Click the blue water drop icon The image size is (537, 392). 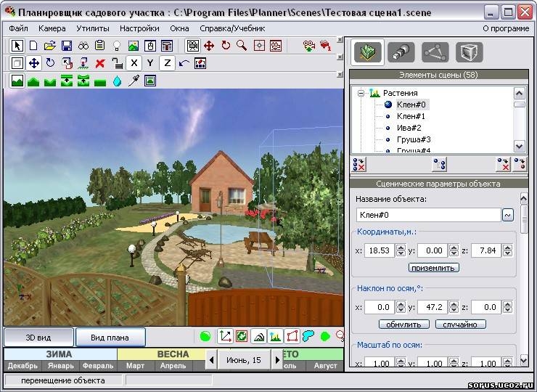click(x=117, y=81)
